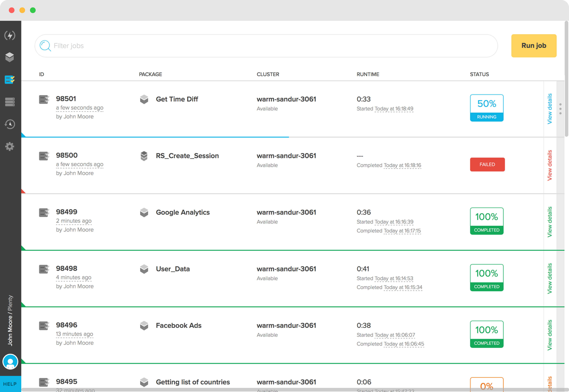Open Settings using the gear icon

coord(10,146)
